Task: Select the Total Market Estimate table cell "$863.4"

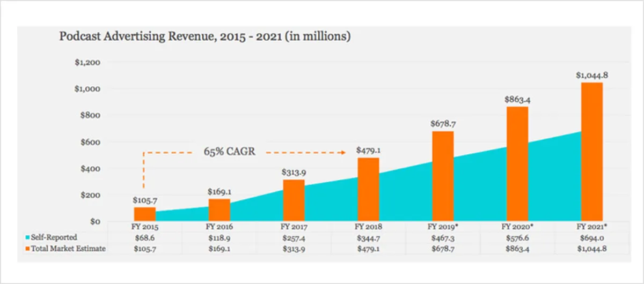Action: 517,249
